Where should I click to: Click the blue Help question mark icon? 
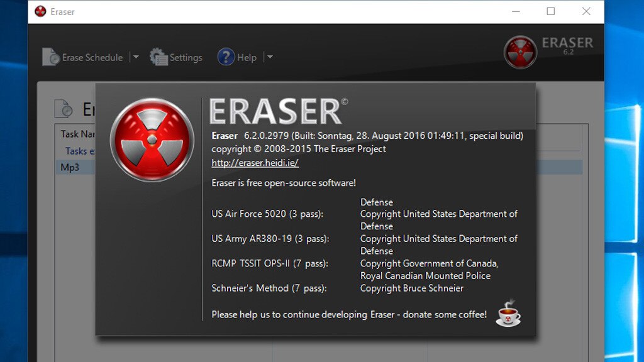click(226, 57)
